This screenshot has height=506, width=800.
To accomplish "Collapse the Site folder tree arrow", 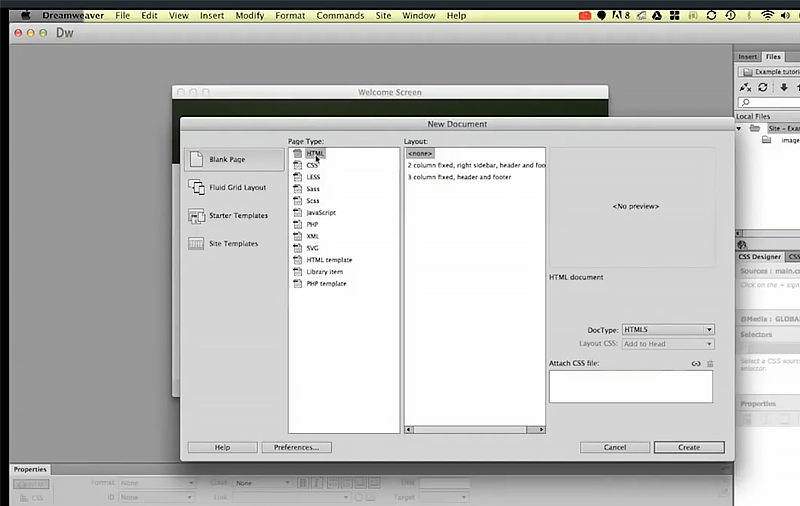I will 739,129.
